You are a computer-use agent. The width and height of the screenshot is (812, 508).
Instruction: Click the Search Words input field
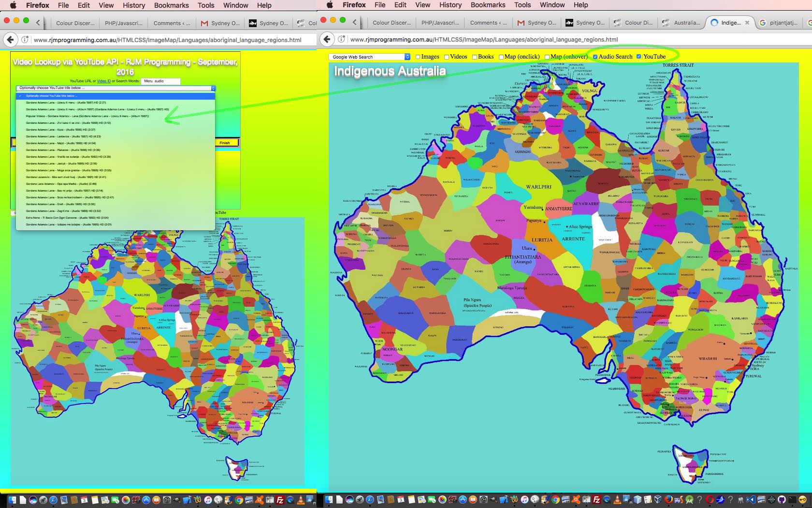[160, 81]
